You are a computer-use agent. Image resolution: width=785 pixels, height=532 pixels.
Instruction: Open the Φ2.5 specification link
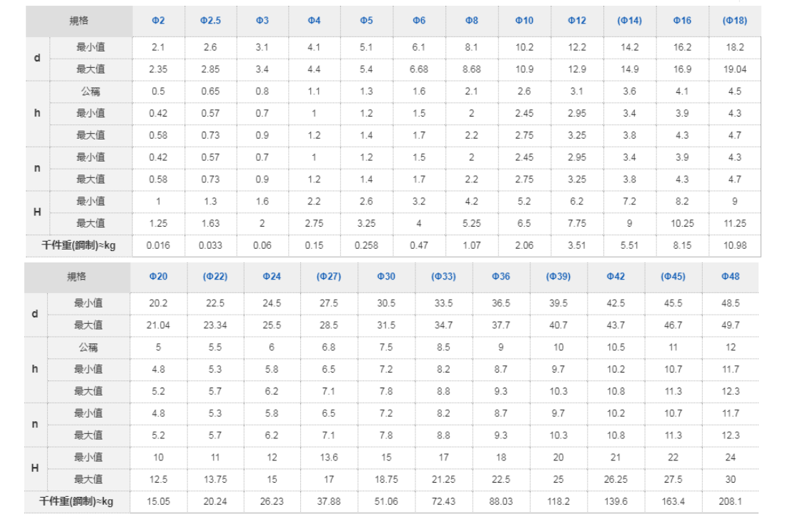(210, 21)
